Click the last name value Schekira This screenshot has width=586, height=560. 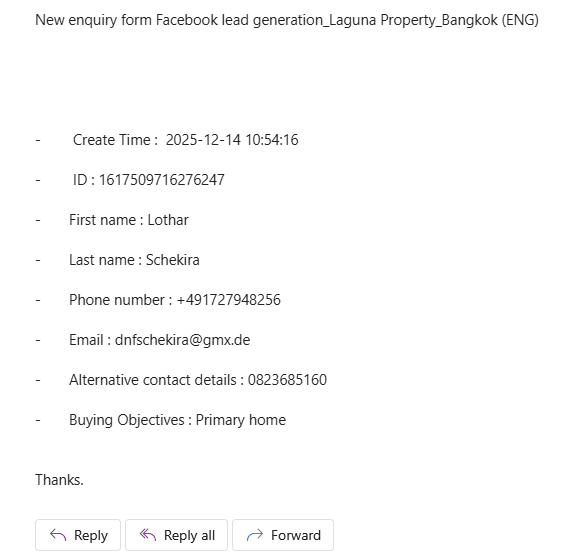click(x=173, y=260)
